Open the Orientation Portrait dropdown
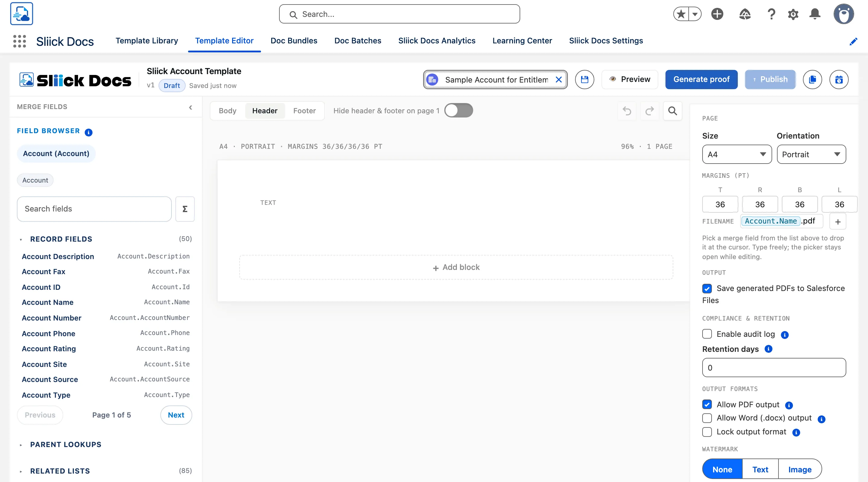The height and width of the screenshot is (482, 868). (811, 154)
